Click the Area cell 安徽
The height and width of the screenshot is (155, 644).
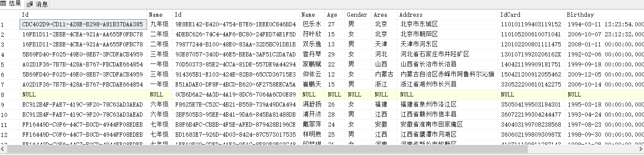(384, 125)
